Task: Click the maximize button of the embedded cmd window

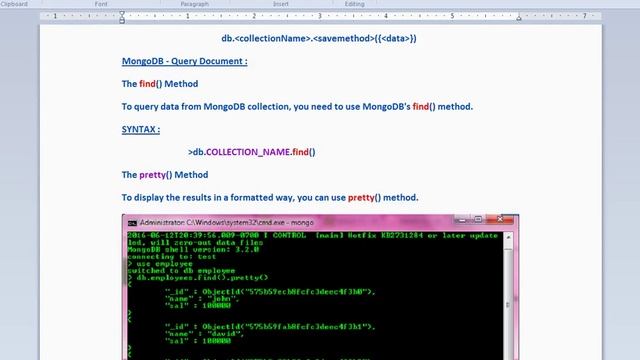Action: 478,220
